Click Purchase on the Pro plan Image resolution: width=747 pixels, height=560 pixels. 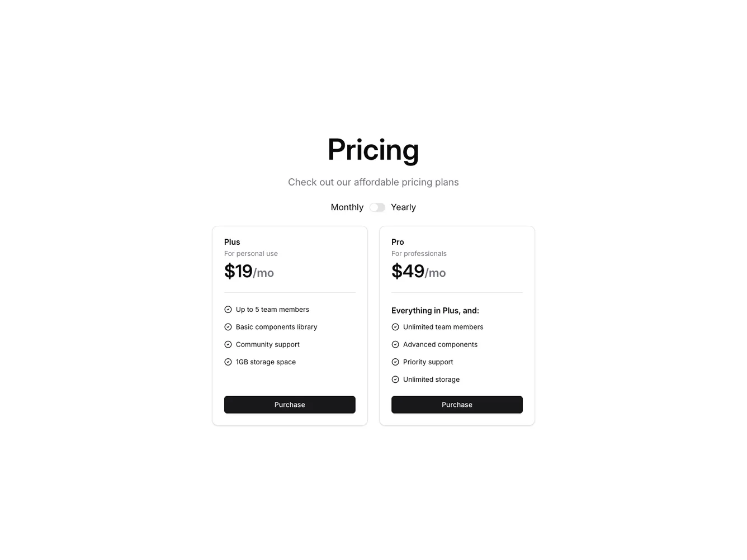point(457,404)
